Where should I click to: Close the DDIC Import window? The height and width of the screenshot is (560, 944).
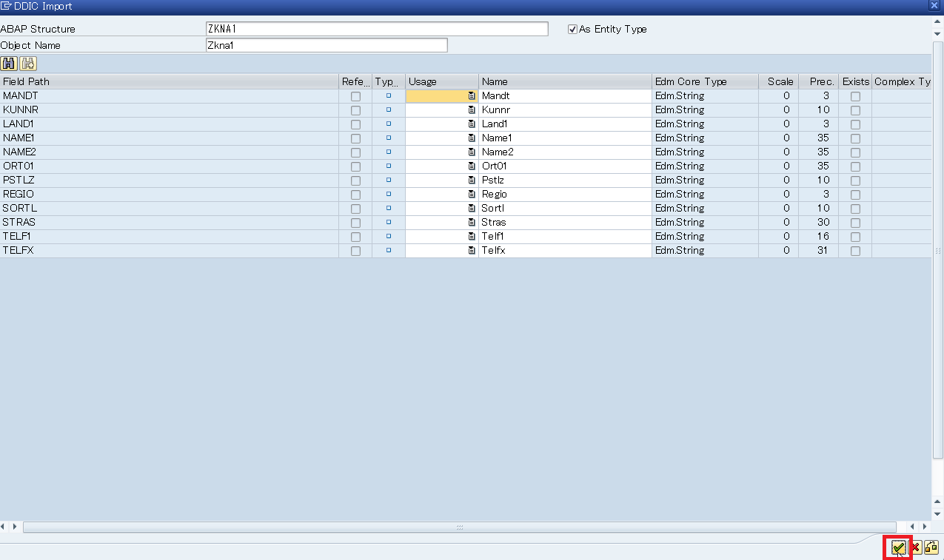pyautogui.click(x=935, y=6)
